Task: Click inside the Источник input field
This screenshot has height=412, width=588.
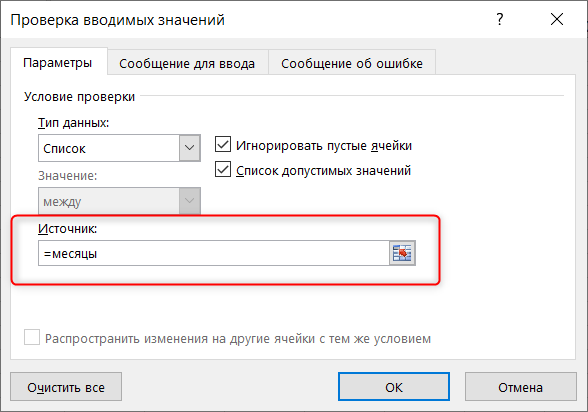Action: pyautogui.click(x=214, y=253)
